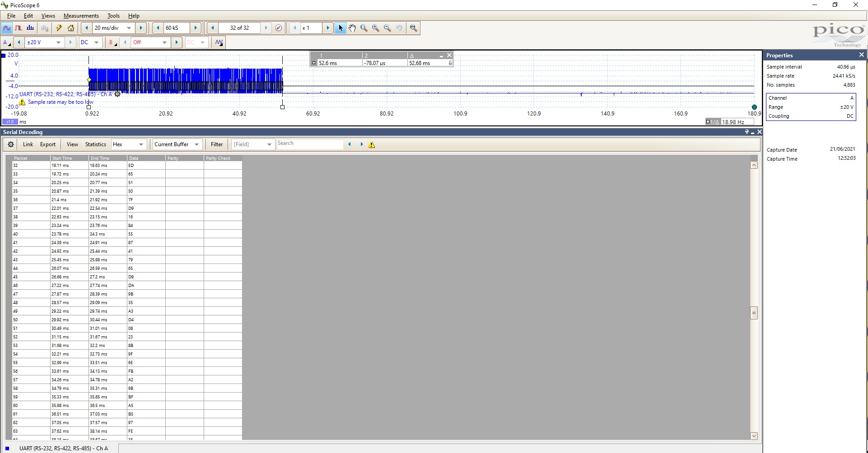Viewport: 868px width, 453px height.
Task: Open the File menu
Action: click(x=11, y=16)
